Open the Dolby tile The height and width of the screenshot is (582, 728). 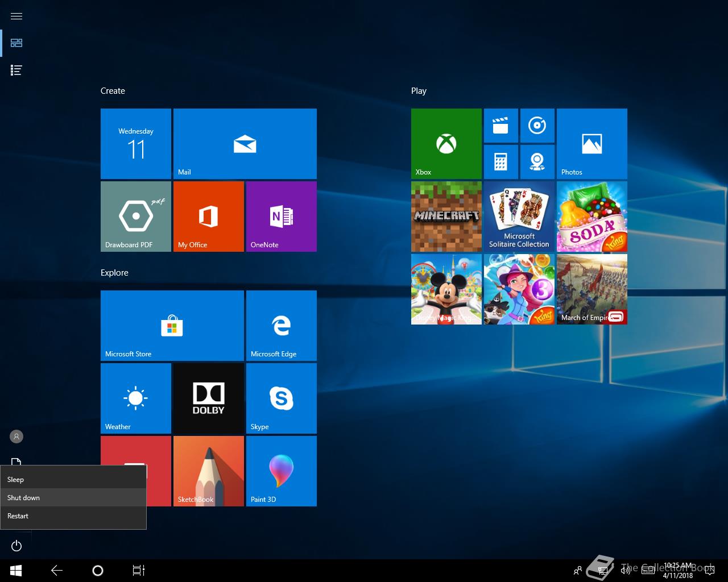[x=209, y=398]
